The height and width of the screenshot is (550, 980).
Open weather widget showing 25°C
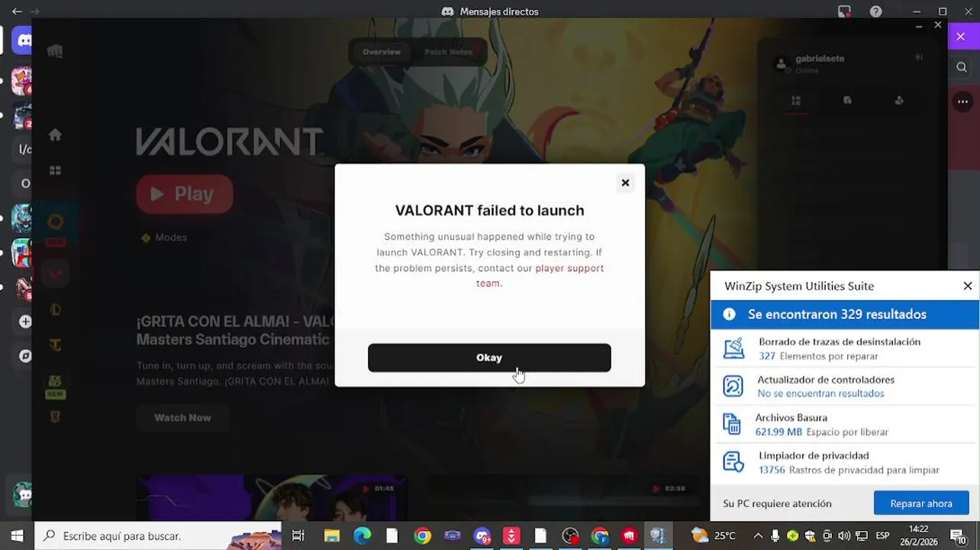coord(714,536)
